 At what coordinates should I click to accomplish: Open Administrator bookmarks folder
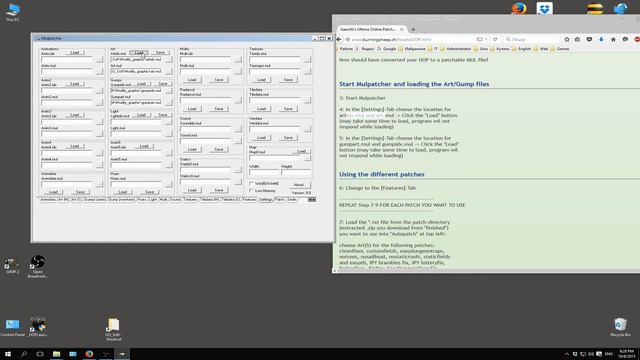coord(456,49)
